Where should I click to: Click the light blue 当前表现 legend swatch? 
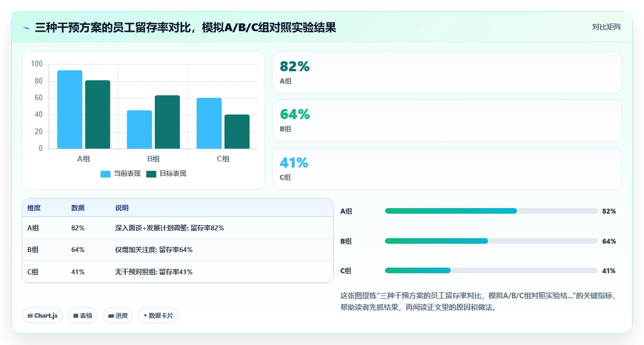coord(105,174)
